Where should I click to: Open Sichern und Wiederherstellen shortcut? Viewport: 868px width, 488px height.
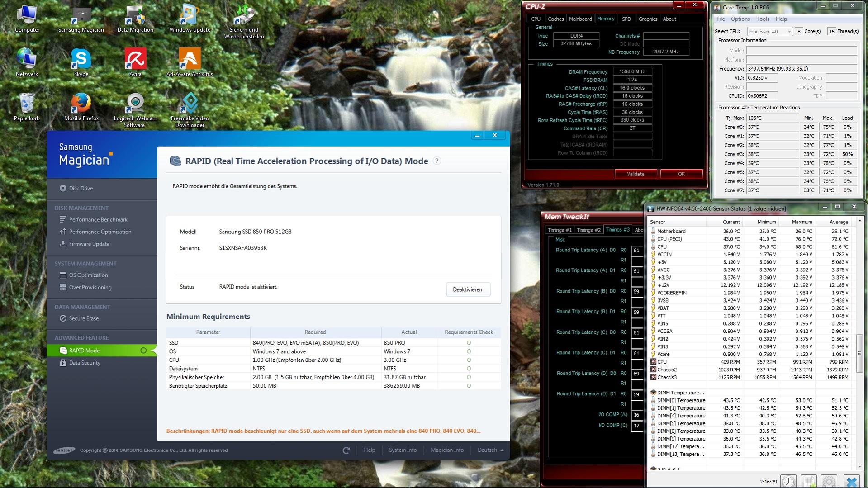click(x=244, y=22)
